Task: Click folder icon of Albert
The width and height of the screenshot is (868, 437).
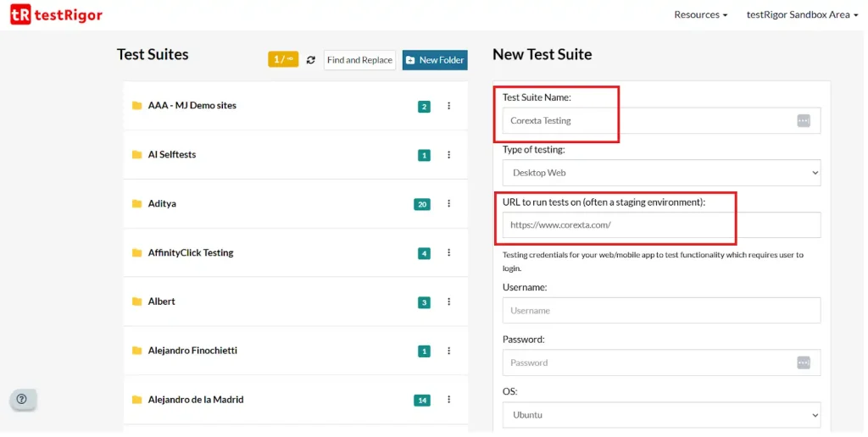Action: tap(136, 301)
